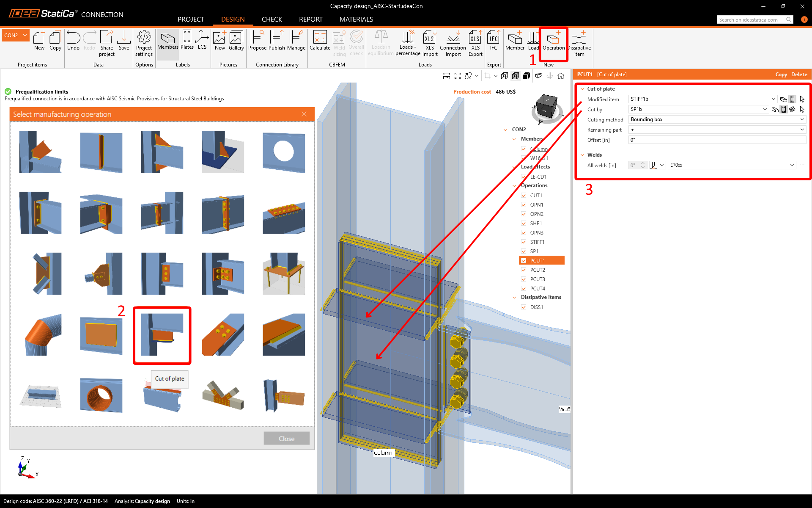Click Connection Import
The width and height of the screenshot is (812, 508).
[x=453, y=43]
